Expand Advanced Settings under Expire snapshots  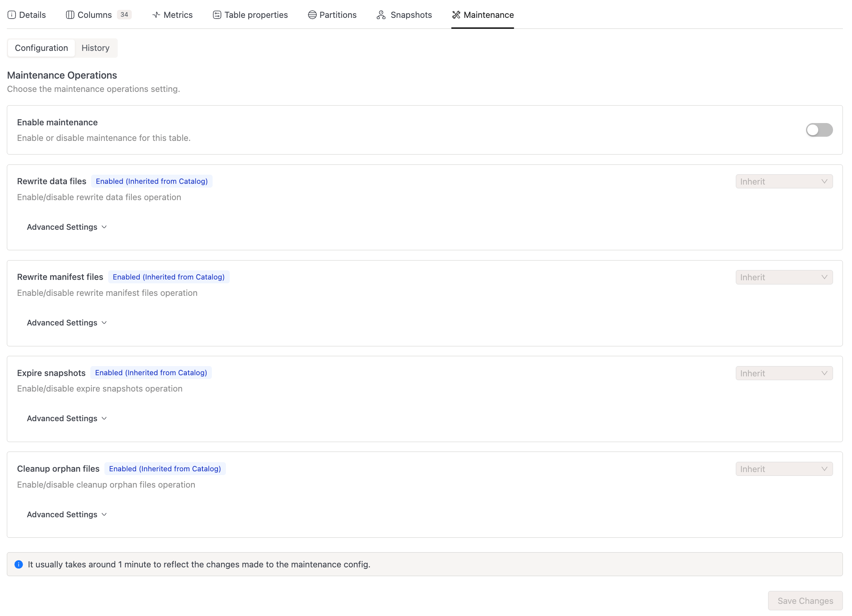(67, 419)
